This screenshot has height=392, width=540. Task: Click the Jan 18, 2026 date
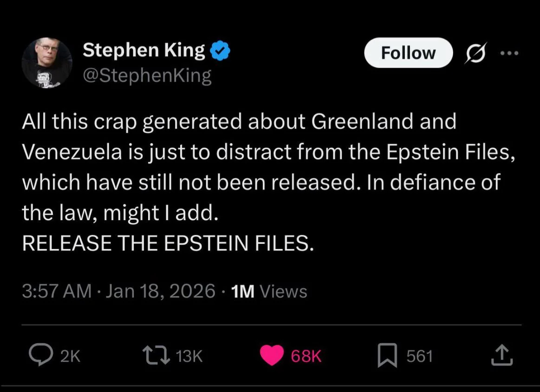pos(161,292)
